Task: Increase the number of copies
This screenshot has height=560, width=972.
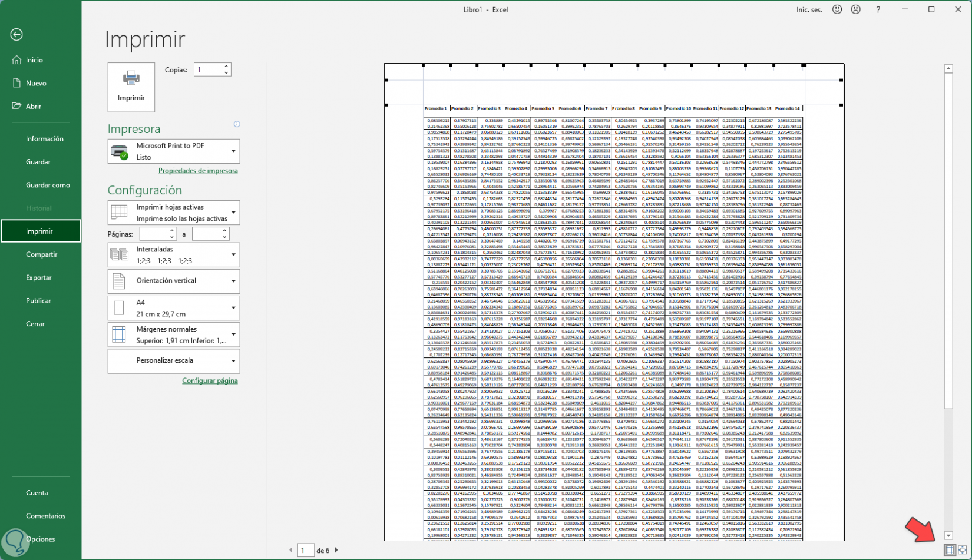Action: [226, 67]
